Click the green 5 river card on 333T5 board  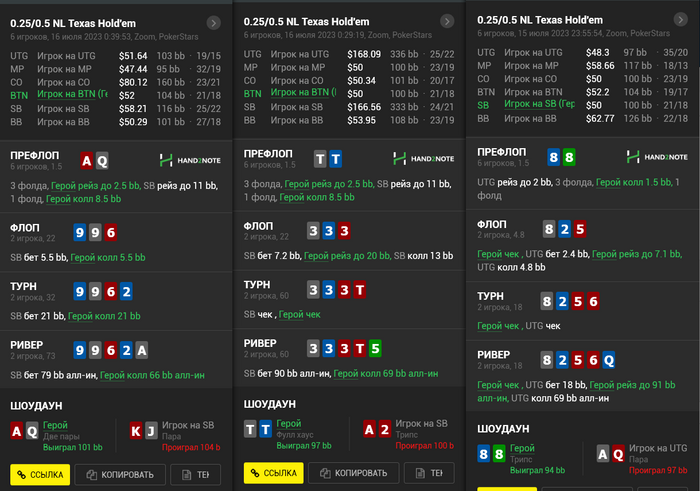click(375, 348)
